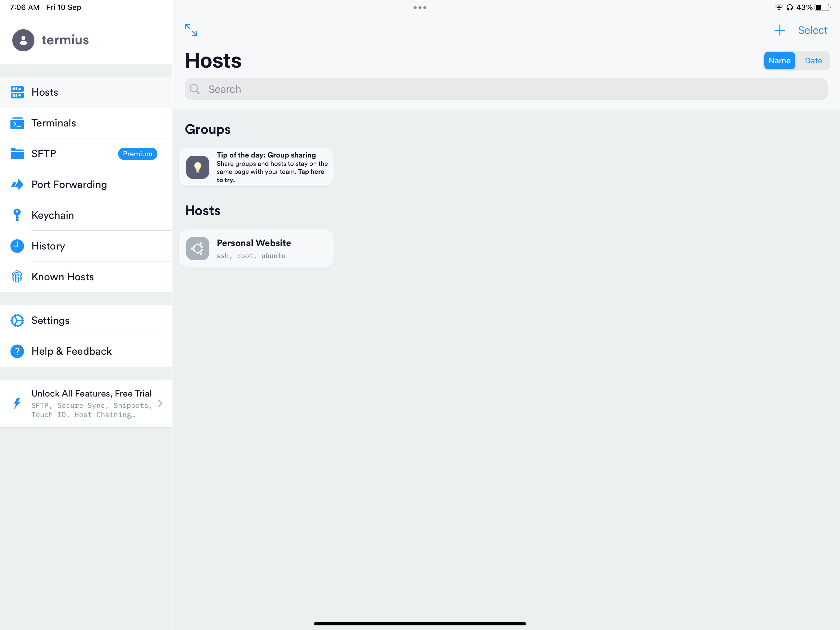840x630 pixels.
Task: Tap Select to enter selection mode
Action: 812,30
